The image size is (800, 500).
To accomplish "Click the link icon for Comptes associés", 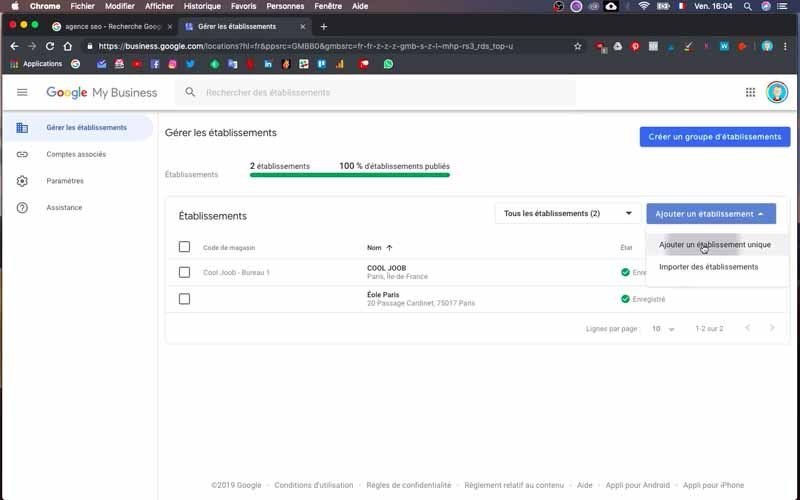I will pyautogui.click(x=22, y=154).
